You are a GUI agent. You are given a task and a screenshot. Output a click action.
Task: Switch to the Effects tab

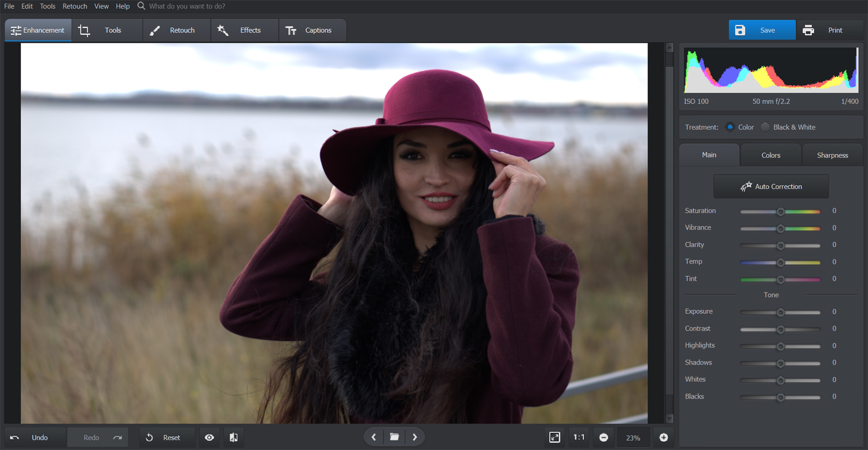click(245, 31)
